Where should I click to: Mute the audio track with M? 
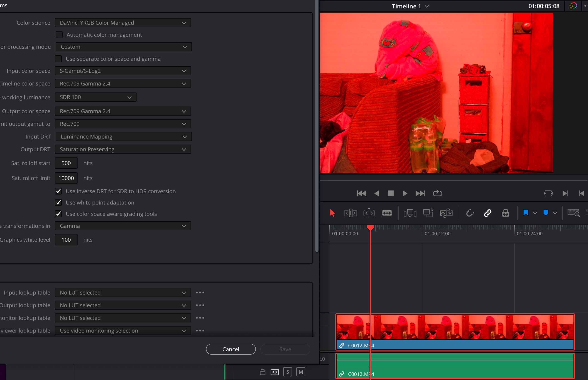(301, 372)
